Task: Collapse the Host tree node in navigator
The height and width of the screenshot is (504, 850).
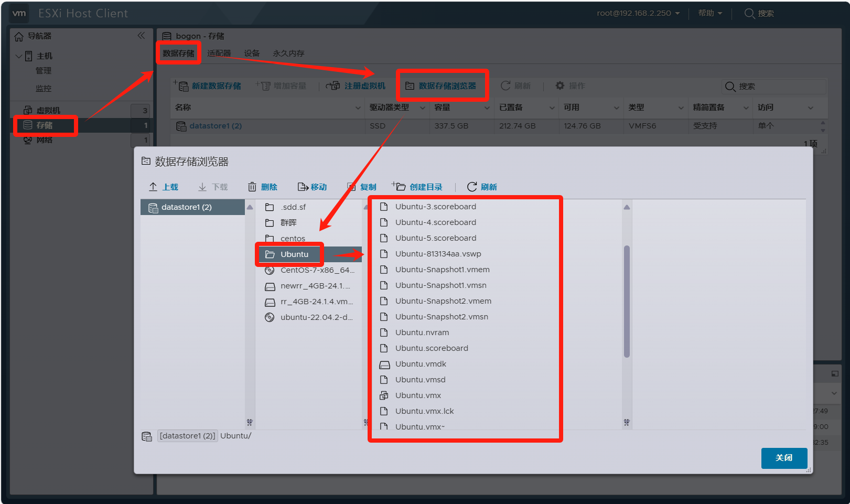Action: [19, 56]
